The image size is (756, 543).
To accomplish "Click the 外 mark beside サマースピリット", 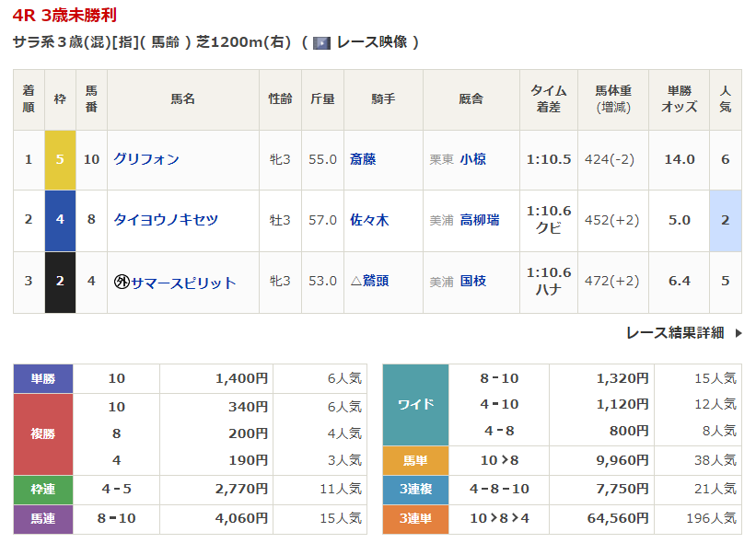I will (x=121, y=283).
